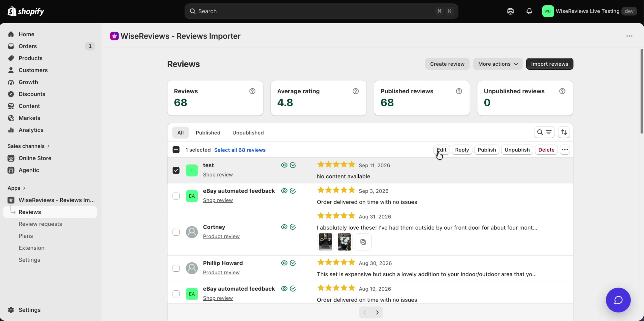644x321 pixels.
Task: Click the Phillip Howard avatar icon
Action: [x=192, y=268]
